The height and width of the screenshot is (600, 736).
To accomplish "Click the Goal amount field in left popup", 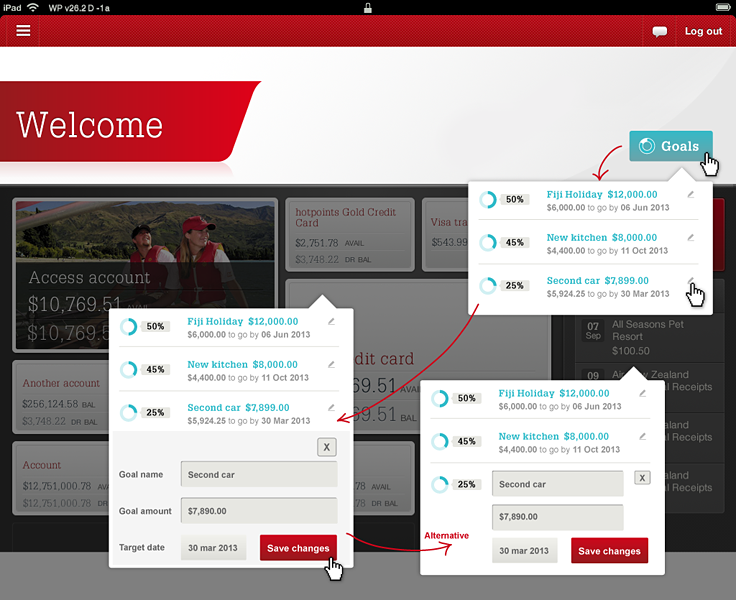I will click(x=259, y=511).
